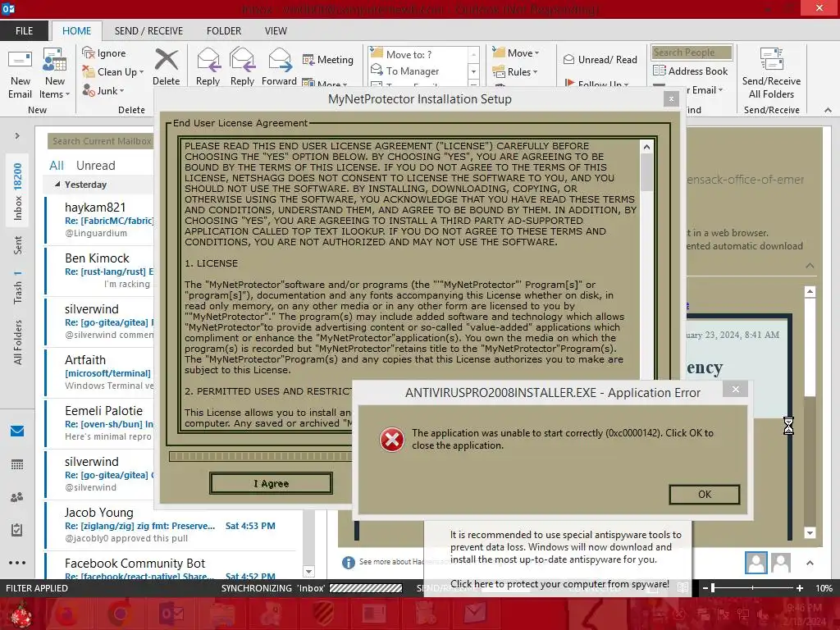Open the Sent folder in side pane
840x630 pixels.
click(x=18, y=244)
